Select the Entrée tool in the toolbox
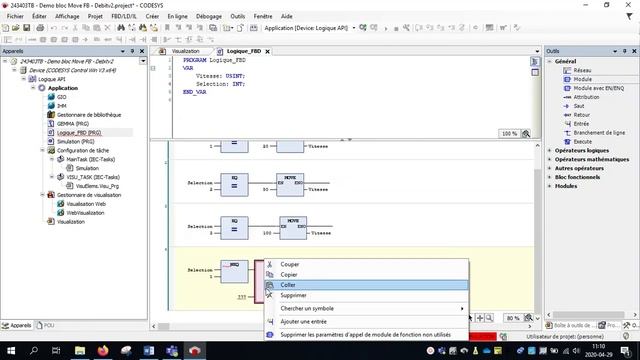The height and width of the screenshot is (360, 640). click(581, 124)
